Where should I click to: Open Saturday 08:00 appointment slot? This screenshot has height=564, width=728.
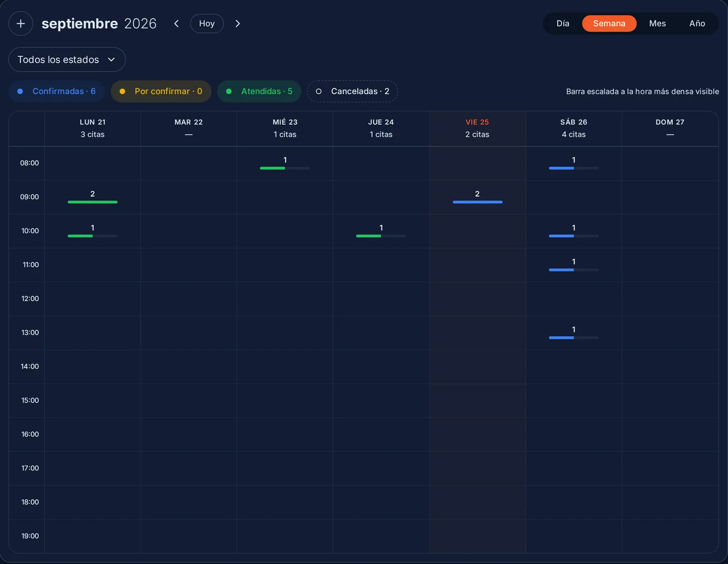[574, 163]
